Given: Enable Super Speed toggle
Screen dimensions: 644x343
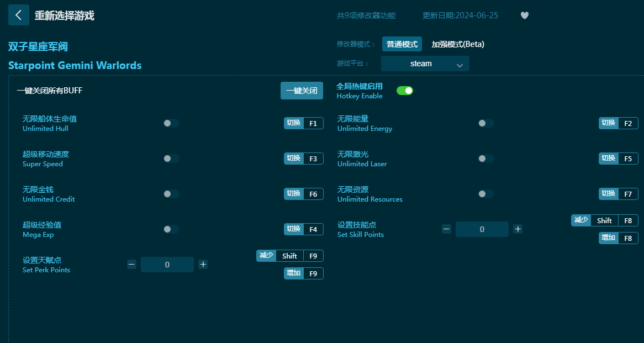Looking at the screenshot, I should point(171,159).
